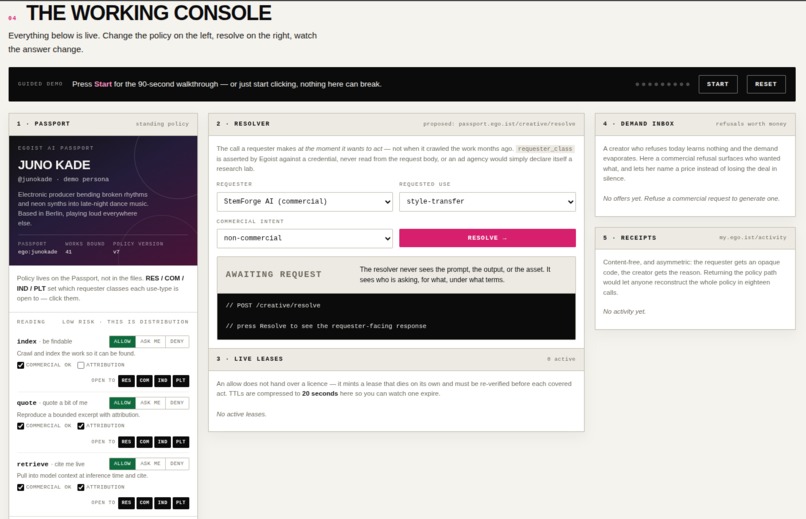The height and width of the screenshot is (519, 806).
Task: Set index policy to Ask Me
Action: click(x=150, y=341)
